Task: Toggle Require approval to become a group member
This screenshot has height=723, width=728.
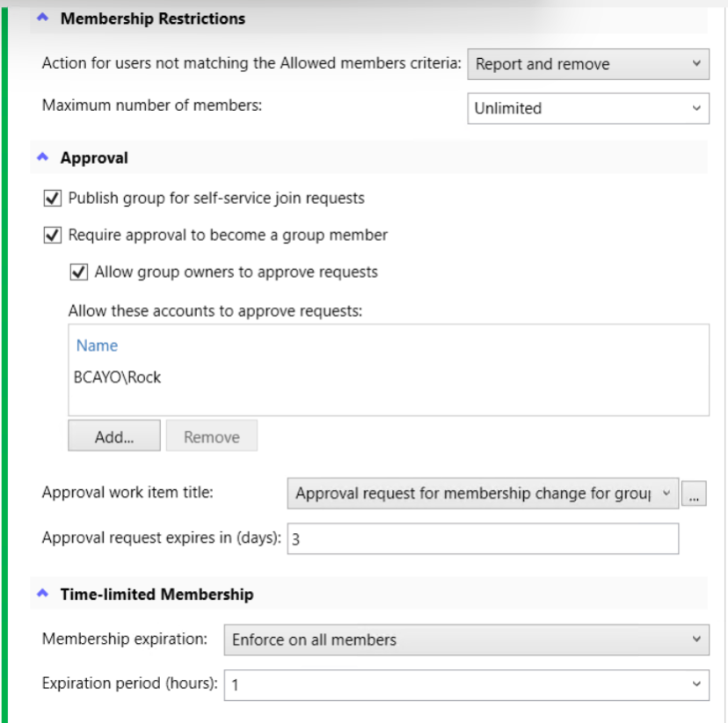Action: click(x=52, y=236)
